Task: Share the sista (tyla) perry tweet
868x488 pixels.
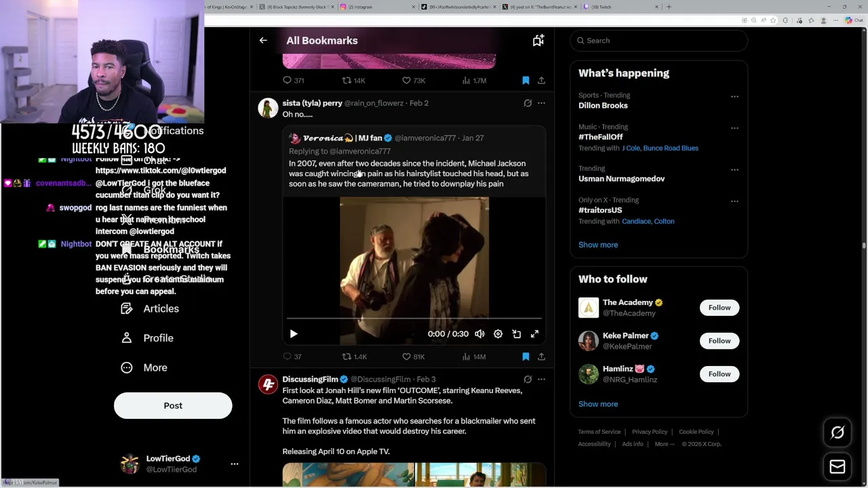Action: coord(541,357)
